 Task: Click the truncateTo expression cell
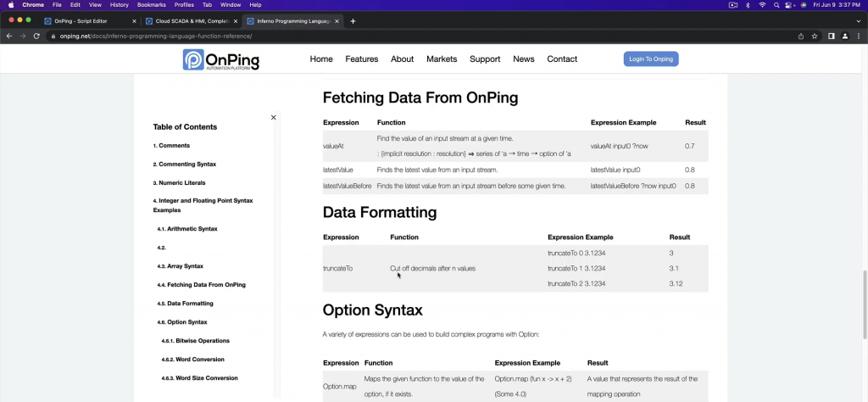coord(337,269)
